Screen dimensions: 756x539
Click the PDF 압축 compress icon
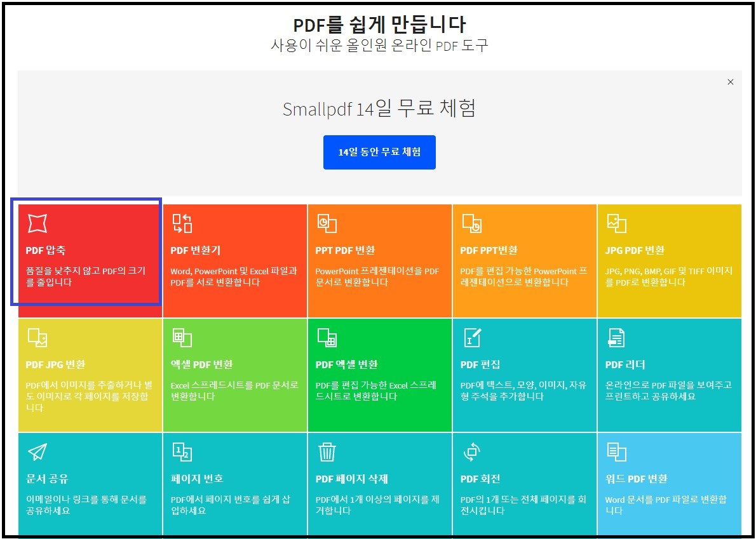37,223
